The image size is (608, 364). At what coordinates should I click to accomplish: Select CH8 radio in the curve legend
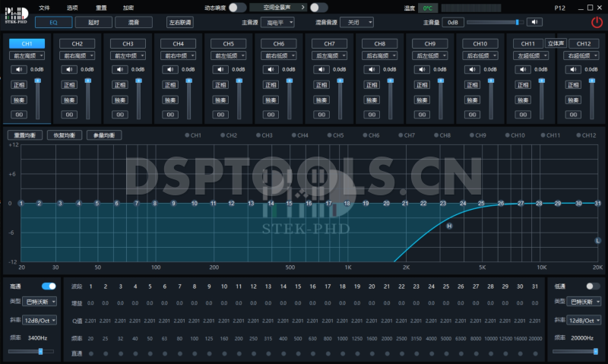436,135
